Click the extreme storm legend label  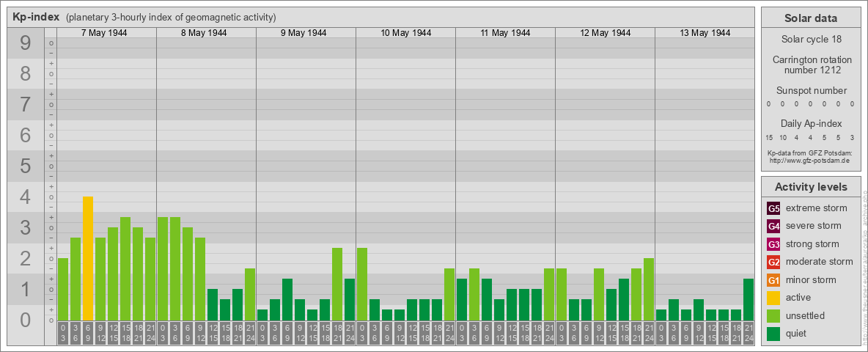(817, 208)
